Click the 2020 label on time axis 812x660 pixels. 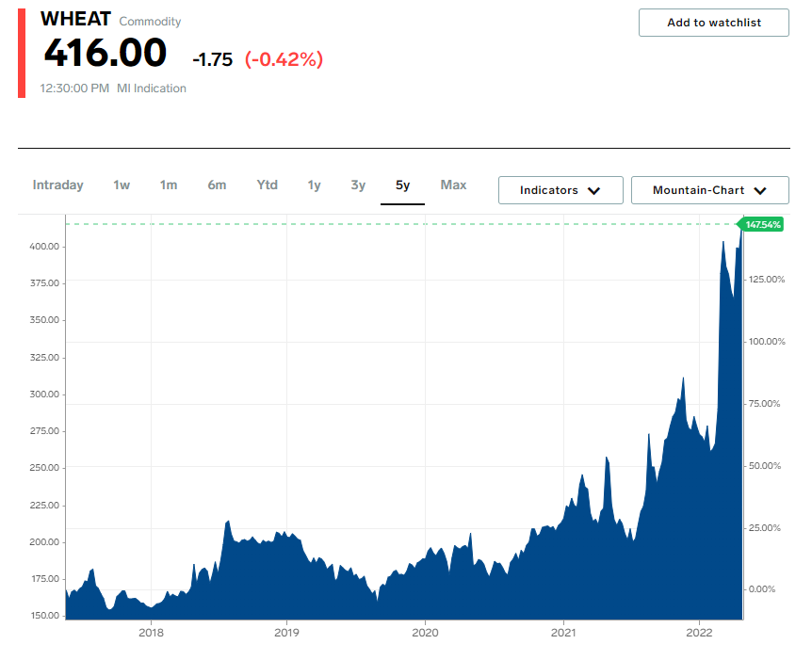(425, 632)
